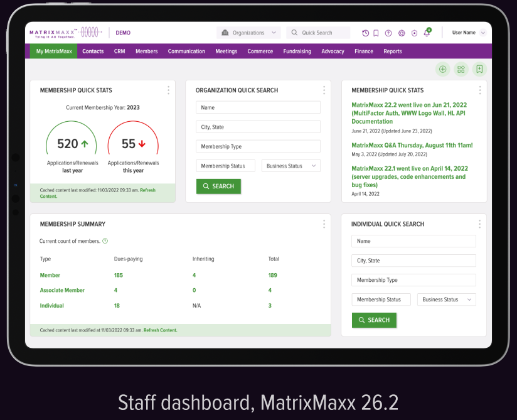Open the history clock icon in header

(365, 33)
